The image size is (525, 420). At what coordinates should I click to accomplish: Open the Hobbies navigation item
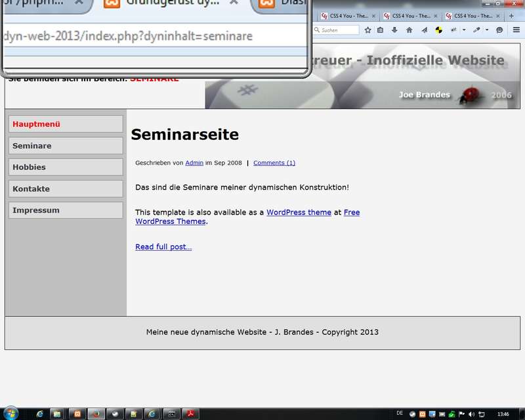[66, 167]
